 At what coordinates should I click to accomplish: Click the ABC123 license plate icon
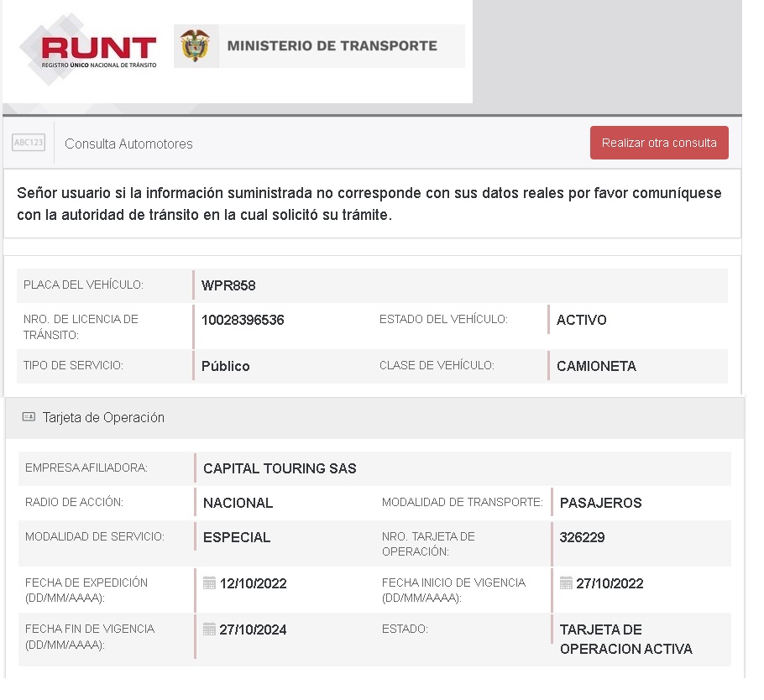[29, 143]
